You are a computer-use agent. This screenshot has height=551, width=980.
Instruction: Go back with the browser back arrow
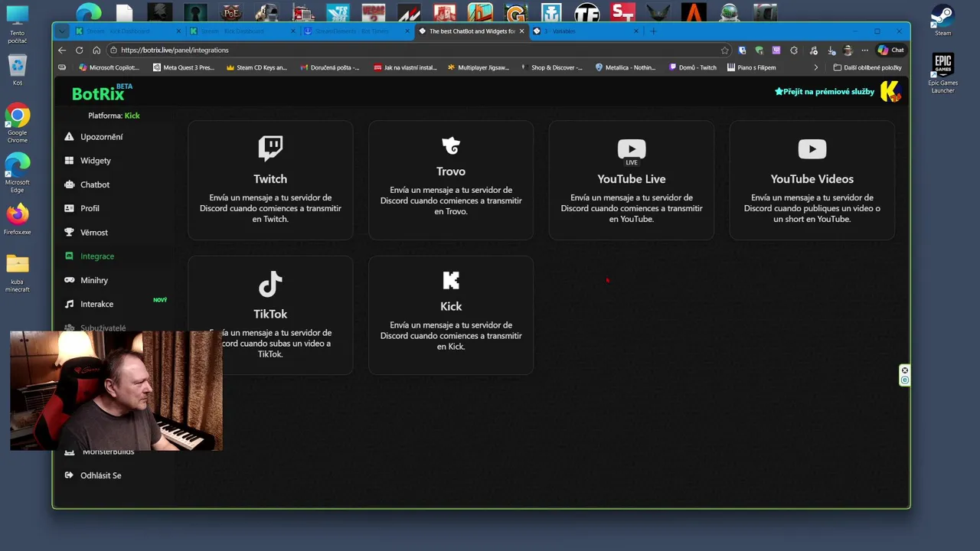pos(62,51)
